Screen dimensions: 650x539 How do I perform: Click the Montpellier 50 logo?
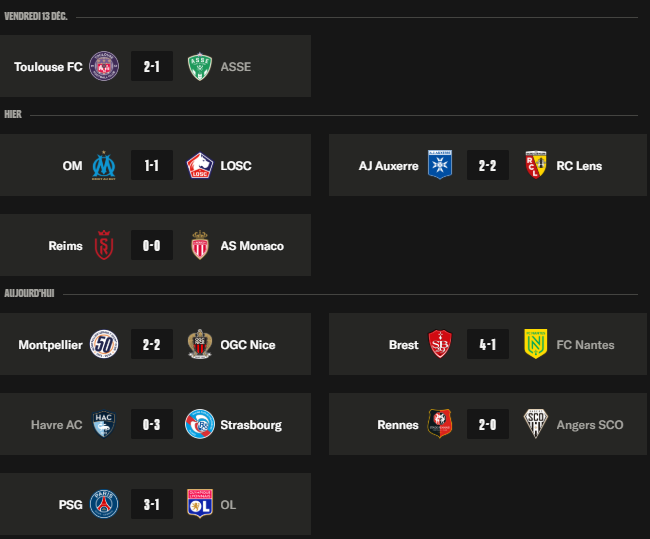(x=104, y=345)
